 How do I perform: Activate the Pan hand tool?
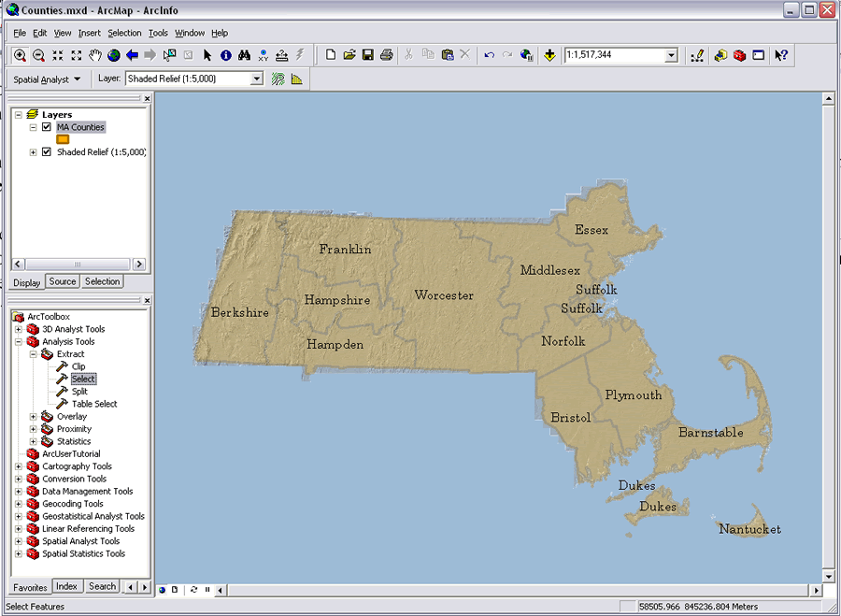tap(95, 55)
